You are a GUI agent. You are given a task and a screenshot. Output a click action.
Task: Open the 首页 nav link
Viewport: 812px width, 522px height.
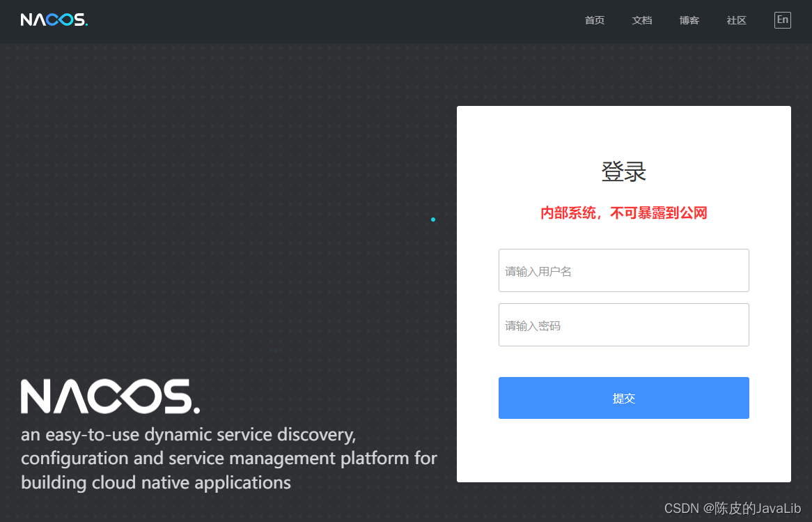[595, 20]
